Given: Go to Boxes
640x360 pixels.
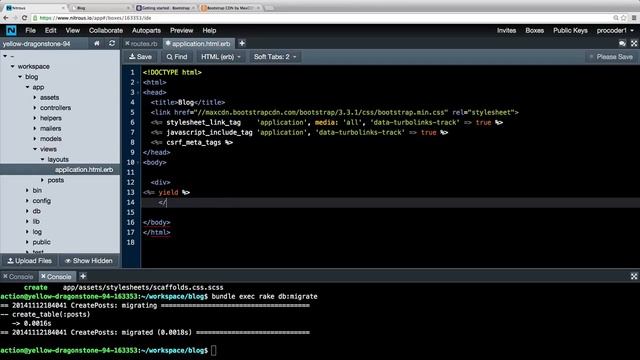Looking at the screenshot, I should tap(534, 31).
